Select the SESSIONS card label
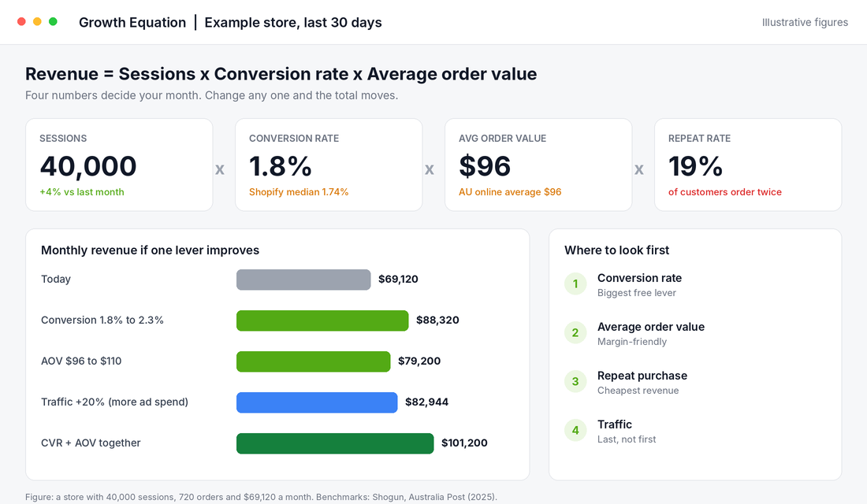The image size is (867, 504). click(x=63, y=138)
